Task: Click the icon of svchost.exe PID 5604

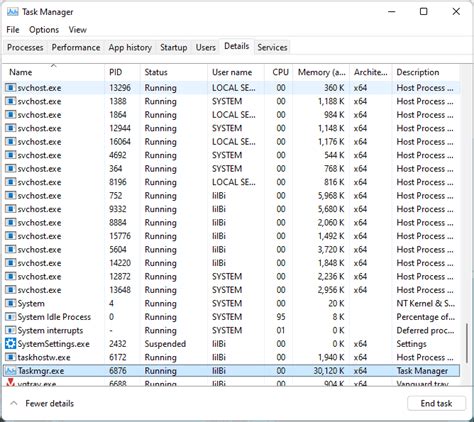Action: coord(11,249)
